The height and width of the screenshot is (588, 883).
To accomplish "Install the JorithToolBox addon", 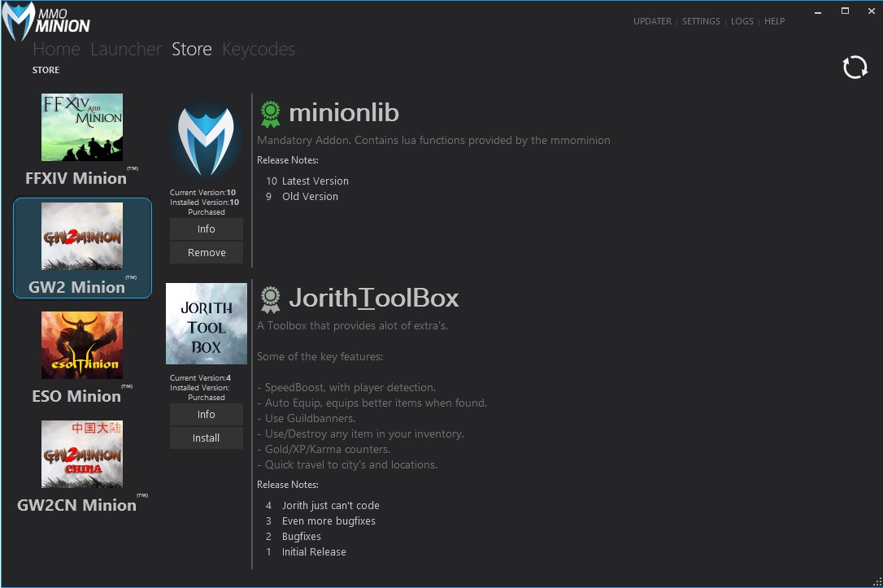I will (x=207, y=438).
